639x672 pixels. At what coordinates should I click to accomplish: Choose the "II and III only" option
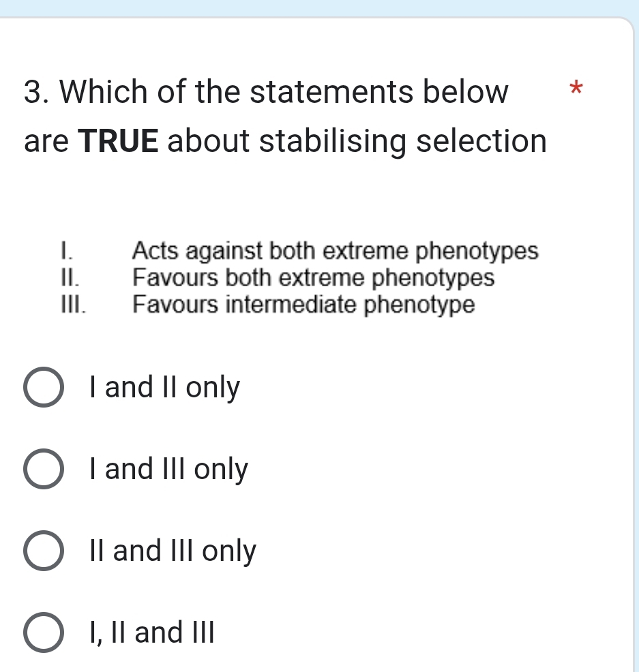43,551
